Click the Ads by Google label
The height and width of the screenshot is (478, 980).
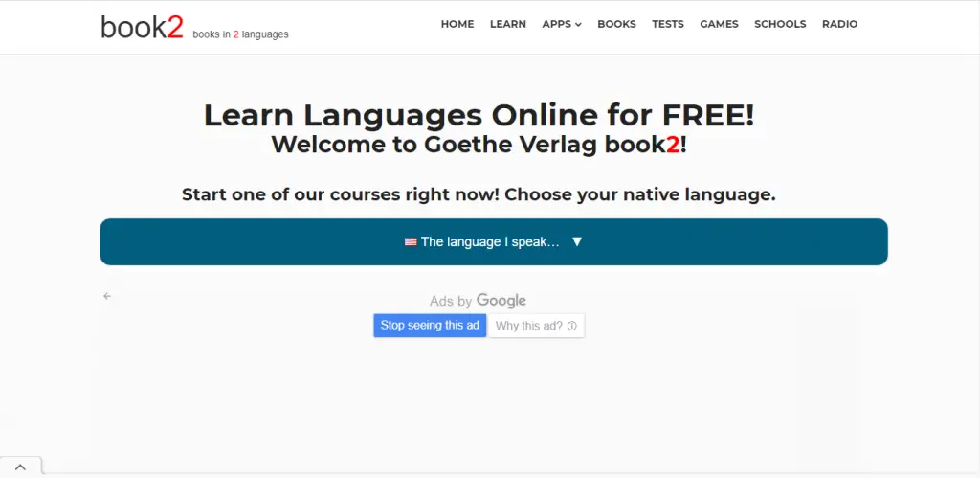click(x=478, y=301)
